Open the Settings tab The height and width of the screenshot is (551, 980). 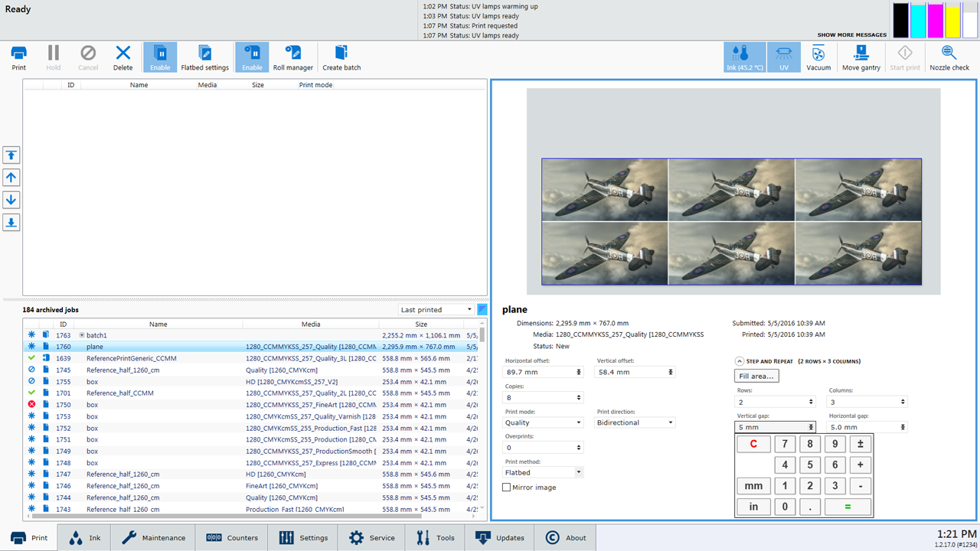click(x=303, y=538)
